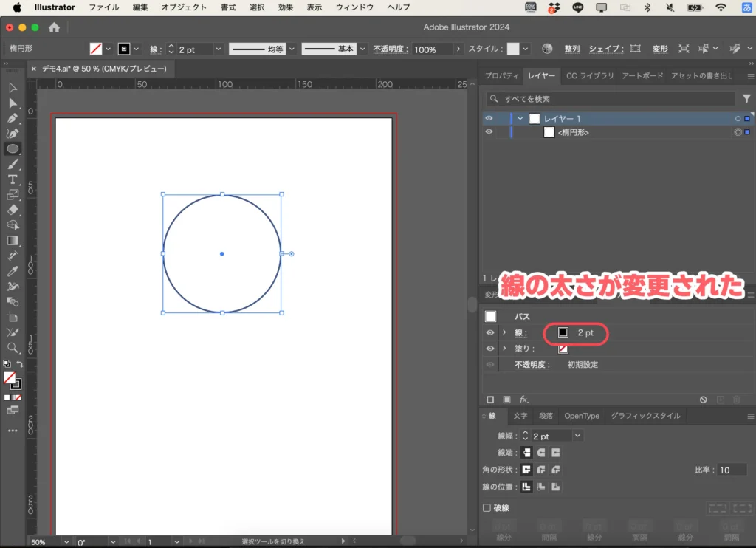Open the ウィンドウ menu in the menu bar
This screenshot has width=756, height=548.
(x=354, y=7)
